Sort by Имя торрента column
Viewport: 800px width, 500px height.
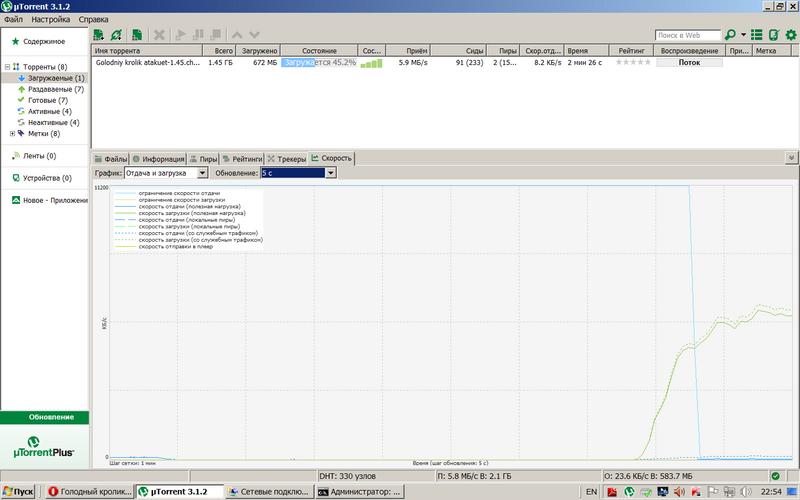pyautogui.click(x=147, y=51)
